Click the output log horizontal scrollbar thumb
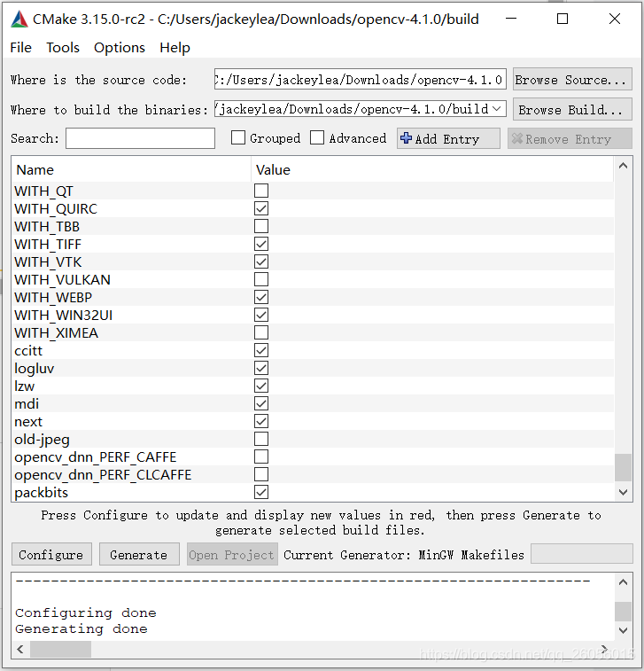This screenshot has height=671, width=644. [60, 649]
